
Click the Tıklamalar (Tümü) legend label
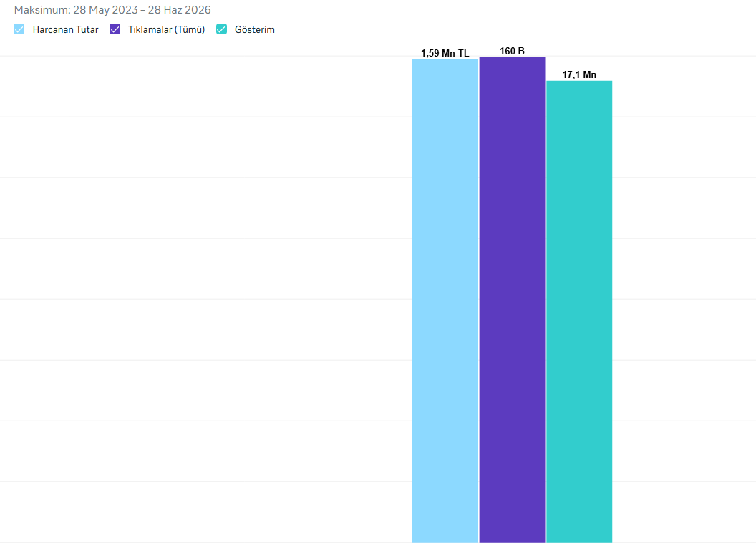tap(166, 29)
